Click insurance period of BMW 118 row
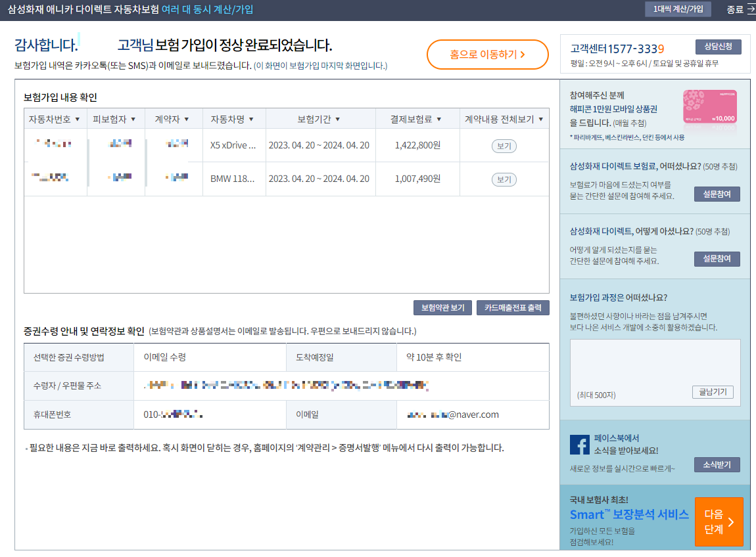The width and height of the screenshot is (756, 557). [x=319, y=179]
